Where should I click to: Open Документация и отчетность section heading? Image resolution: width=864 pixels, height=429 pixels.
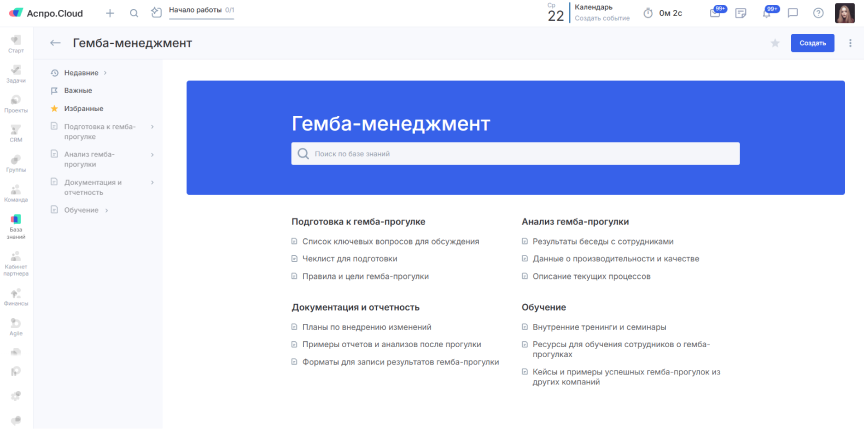click(x=355, y=307)
